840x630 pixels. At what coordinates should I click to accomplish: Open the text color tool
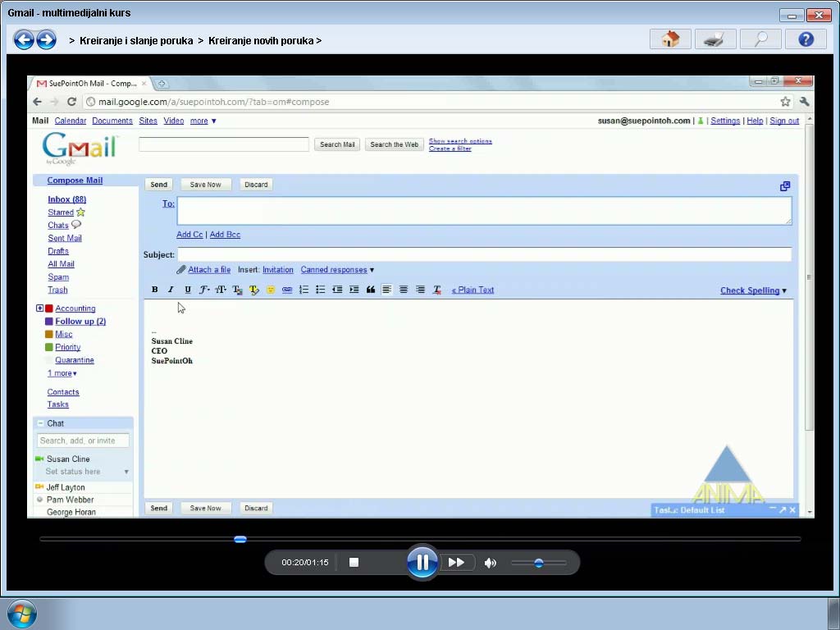point(237,289)
